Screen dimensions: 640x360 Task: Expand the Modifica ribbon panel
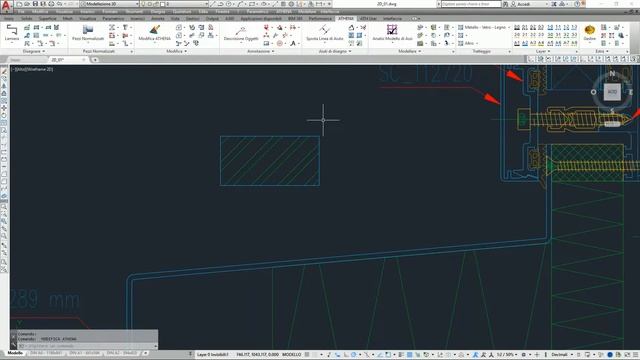pos(176,51)
